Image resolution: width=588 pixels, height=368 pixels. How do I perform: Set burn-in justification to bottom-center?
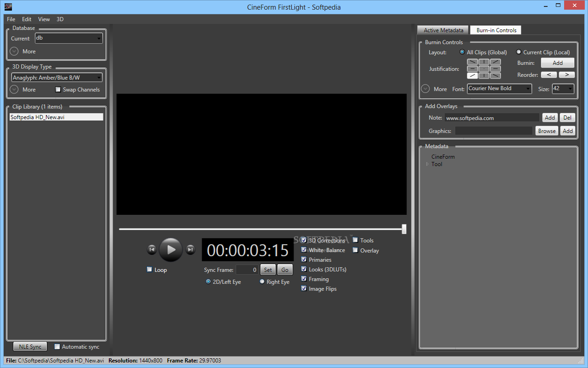coord(484,75)
